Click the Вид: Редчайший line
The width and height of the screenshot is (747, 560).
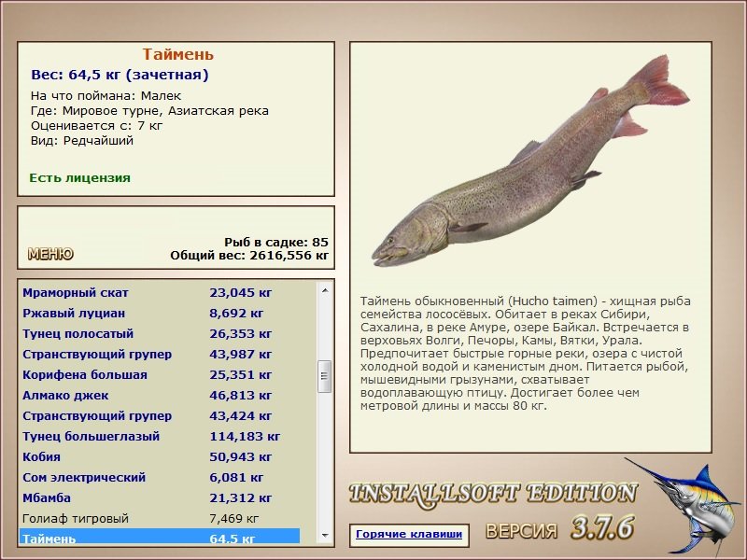click(x=82, y=141)
